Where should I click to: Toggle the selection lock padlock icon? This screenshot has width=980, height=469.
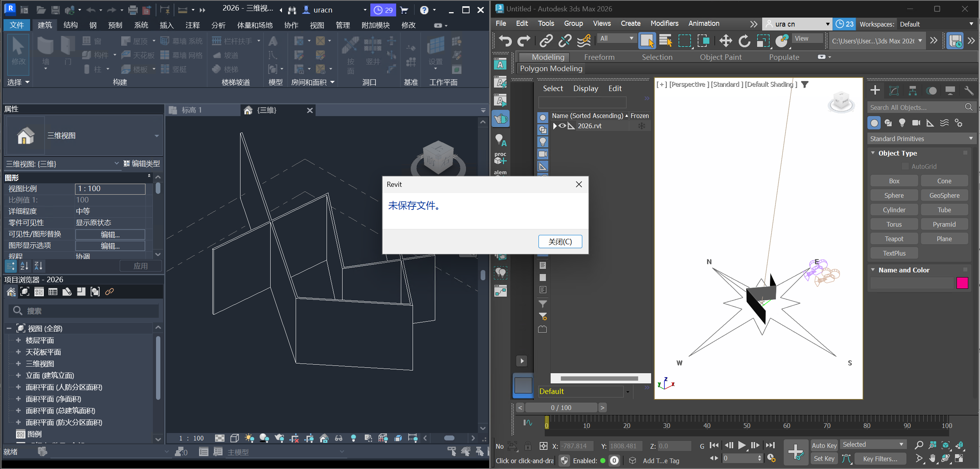(528, 446)
